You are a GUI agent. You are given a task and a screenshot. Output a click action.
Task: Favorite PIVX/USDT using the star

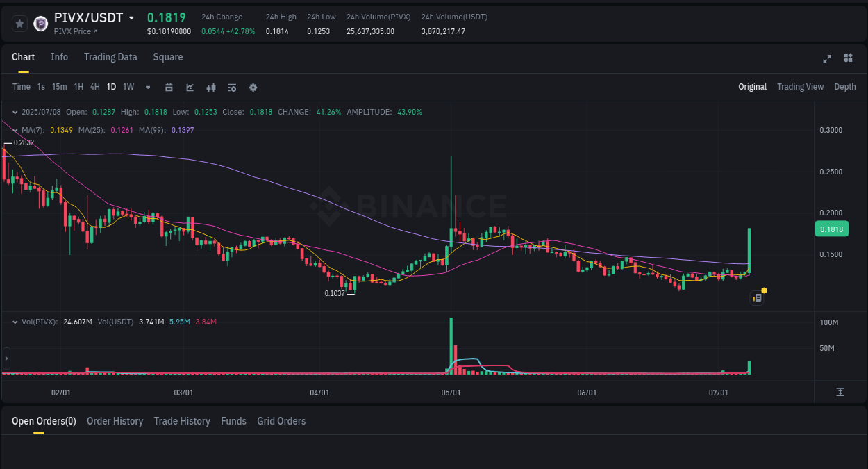click(x=19, y=23)
